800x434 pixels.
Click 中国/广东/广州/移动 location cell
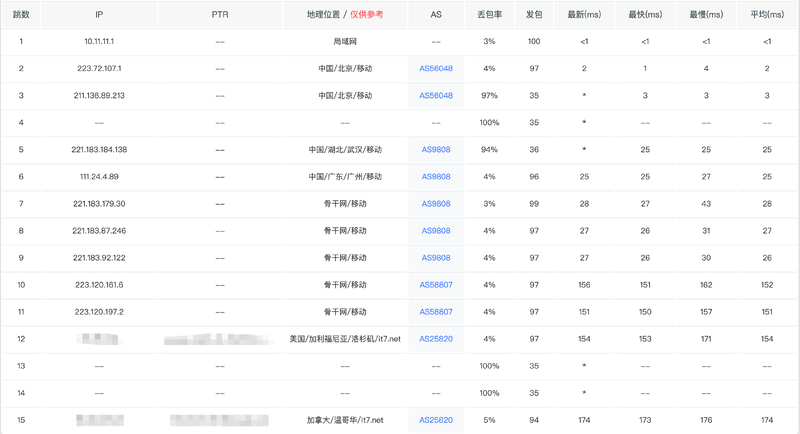click(345, 176)
